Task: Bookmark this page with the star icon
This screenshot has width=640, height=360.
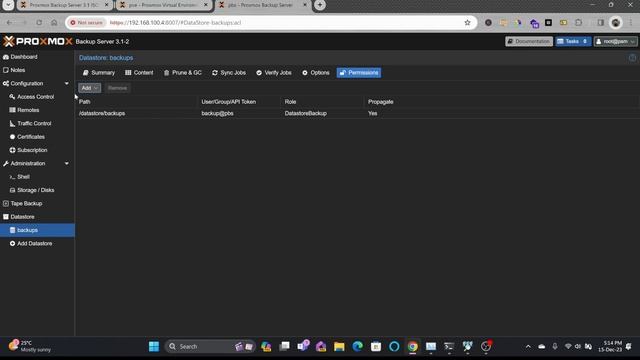Action: pyautogui.click(x=467, y=22)
